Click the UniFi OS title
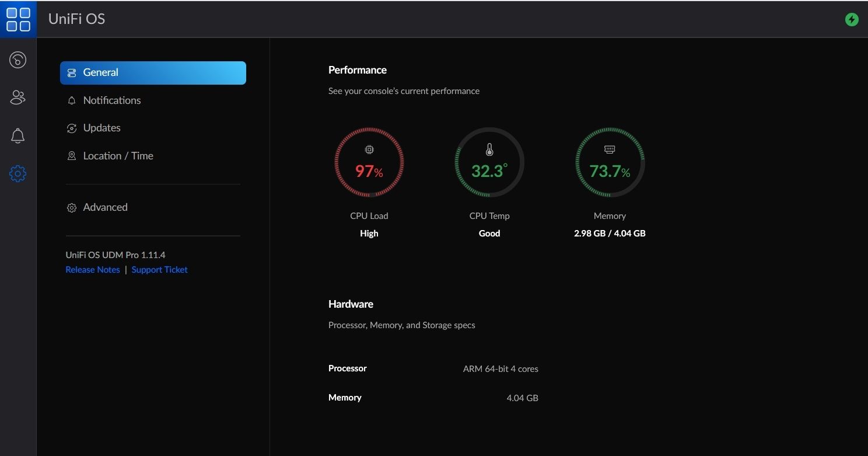Image resolution: width=868 pixels, height=456 pixels. point(76,19)
